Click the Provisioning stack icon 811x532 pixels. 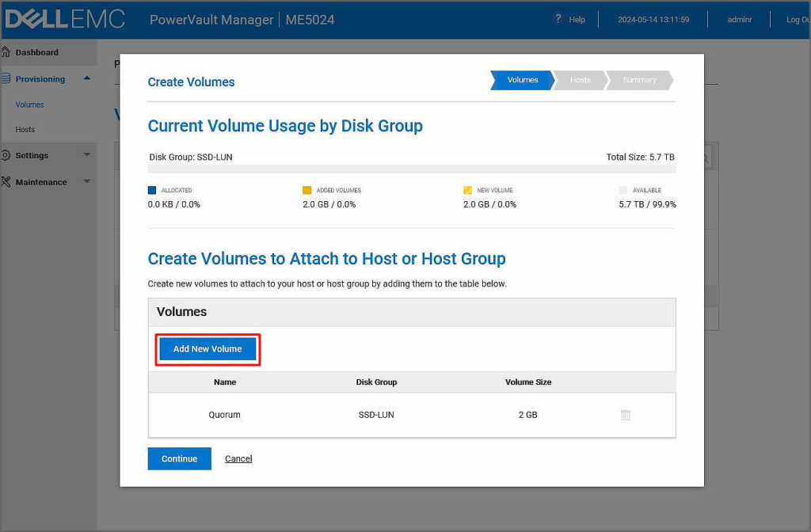point(6,79)
